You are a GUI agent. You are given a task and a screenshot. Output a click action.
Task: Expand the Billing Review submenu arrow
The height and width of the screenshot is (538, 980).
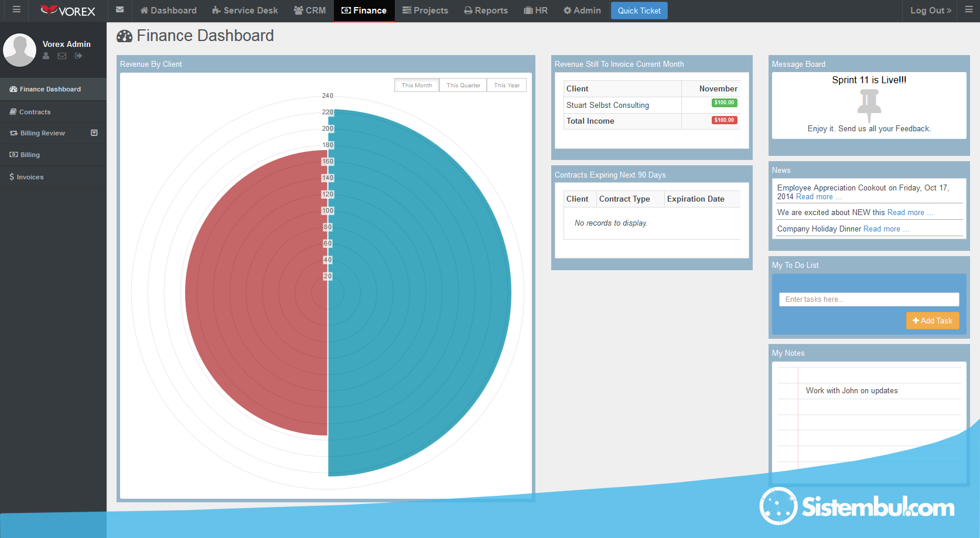94,133
